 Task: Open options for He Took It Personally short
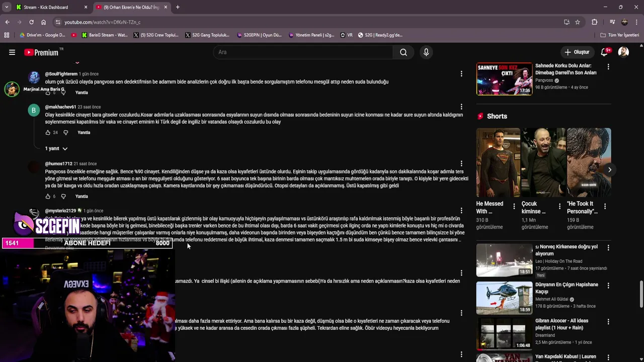[x=605, y=207]
